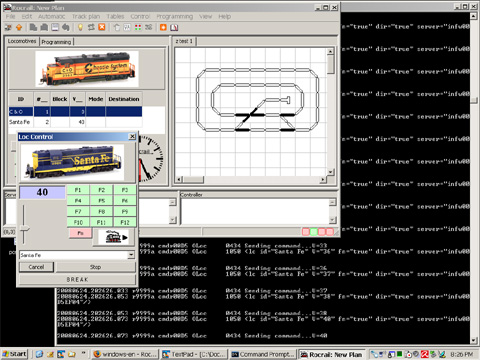Click the tables grid toolbar icon

coord(127,27)
